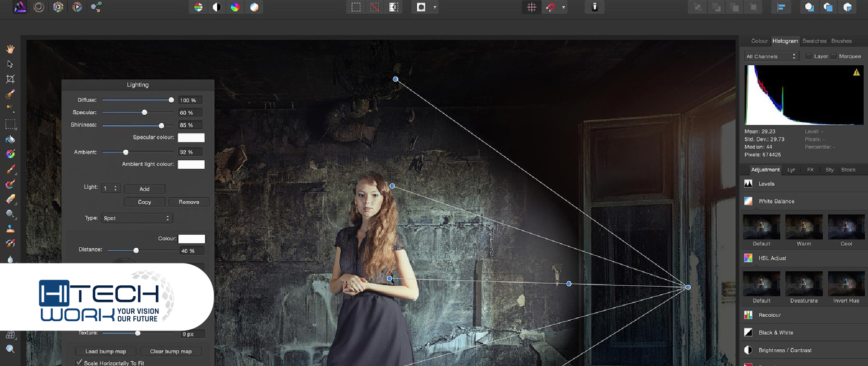Screen dimensions: 868x366
Task: Select the Rectangular Marquee tool
Action: [x=10, y=124]
